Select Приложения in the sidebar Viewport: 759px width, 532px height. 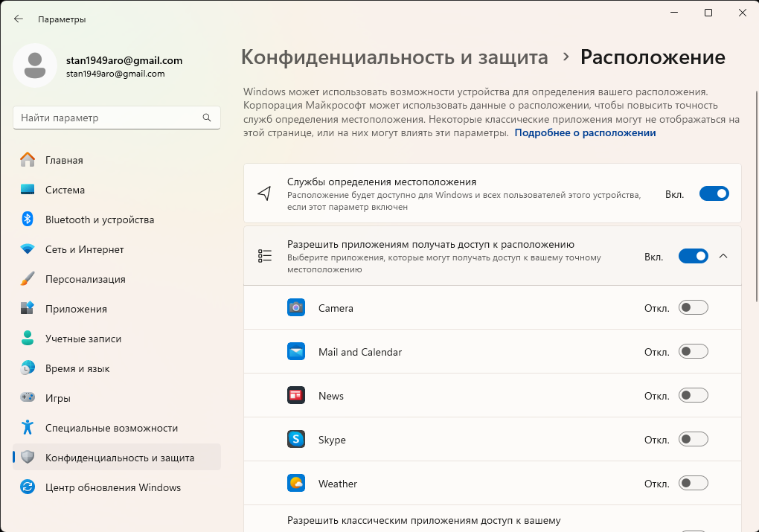point(117,309)
